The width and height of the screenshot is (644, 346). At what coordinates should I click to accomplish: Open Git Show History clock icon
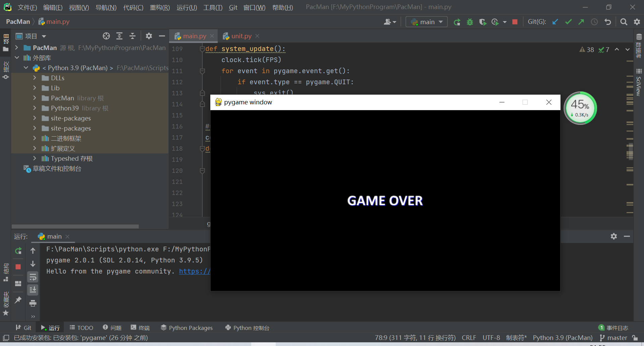pos(594,22)
